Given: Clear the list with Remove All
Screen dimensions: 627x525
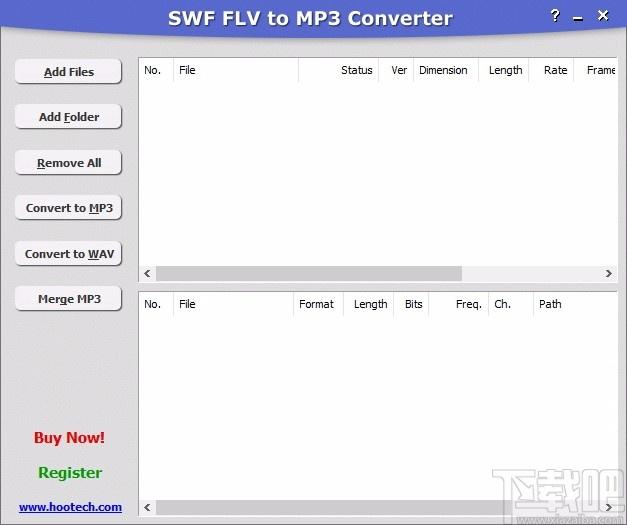Looking at the screenshot, I should point(68,162).
